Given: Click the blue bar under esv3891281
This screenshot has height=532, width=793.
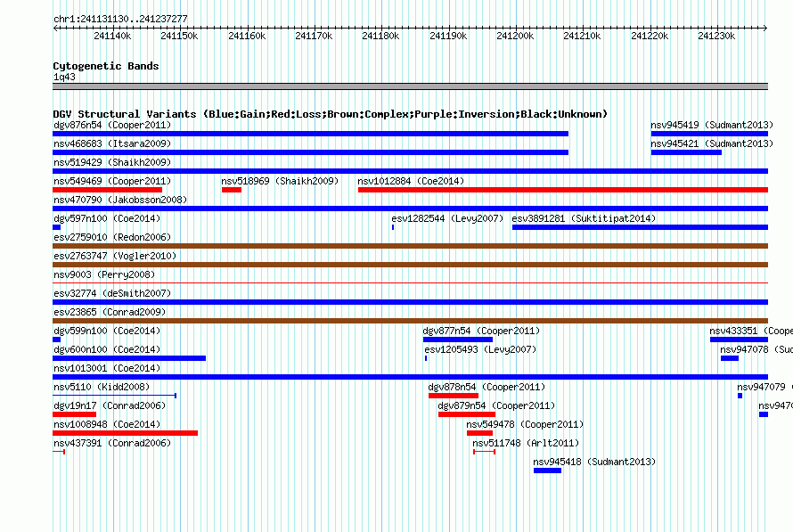Looking at the screenshot, I should tap(640, 227).
